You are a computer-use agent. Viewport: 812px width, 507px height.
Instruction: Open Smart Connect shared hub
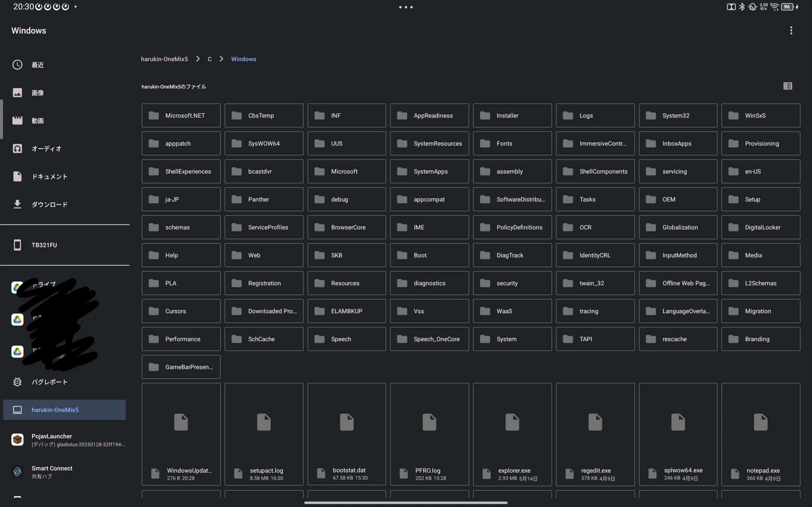(52, 472)
